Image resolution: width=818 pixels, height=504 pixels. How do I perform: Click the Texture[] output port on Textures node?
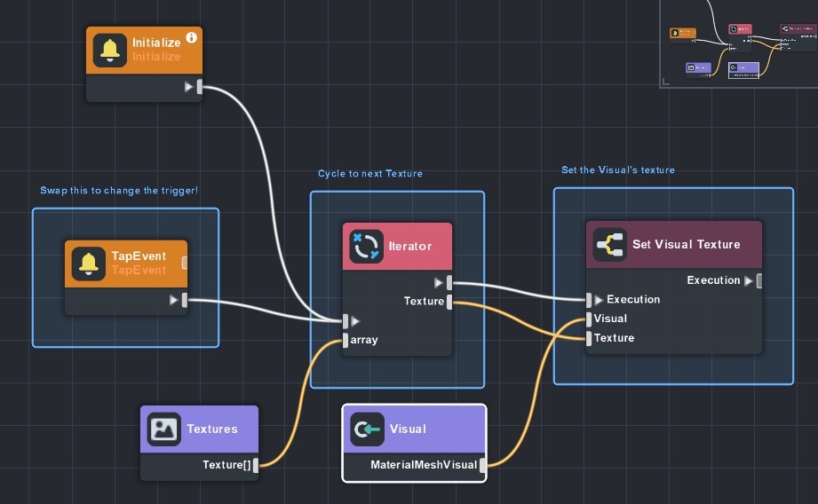(x=256, y=465)
